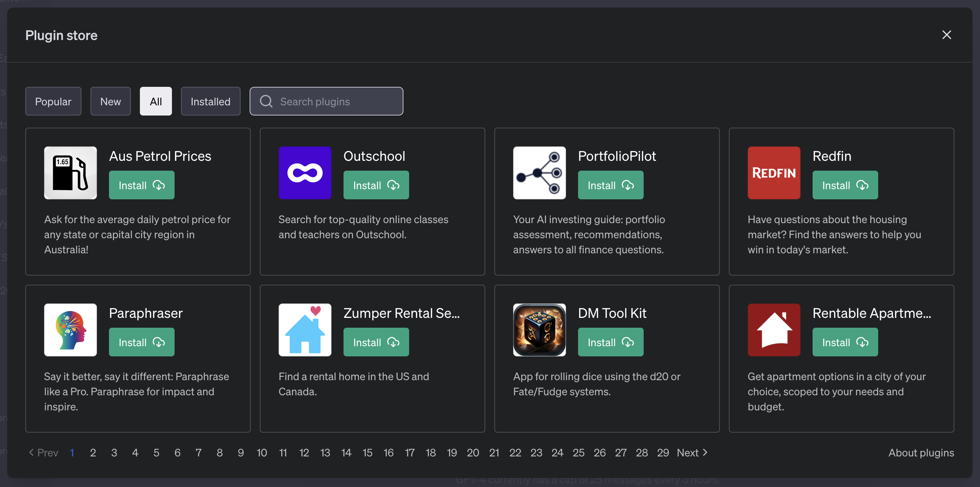Click the Redfin plugin icon

click(774, 173)
